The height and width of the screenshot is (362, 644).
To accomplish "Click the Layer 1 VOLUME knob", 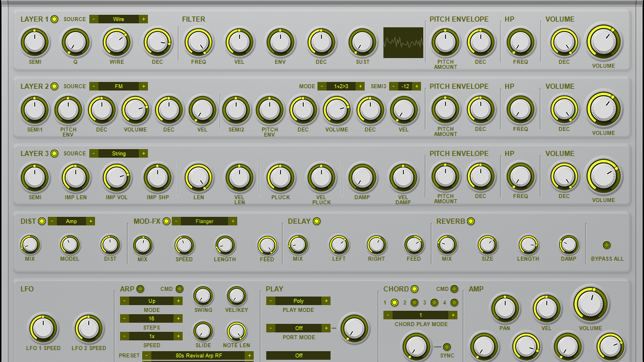I will point(603,42).
